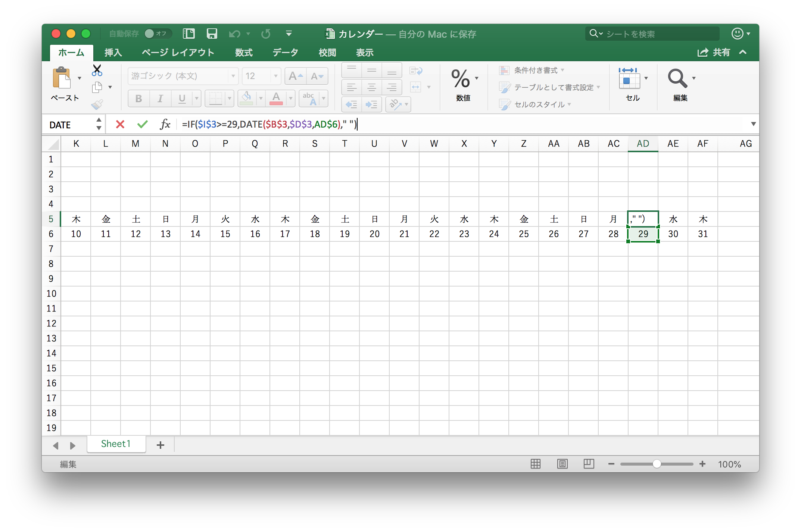Viewport: 801px width, 532px height.
Task: Confirm formula with green checkmark
Action: tap(142, 124)
